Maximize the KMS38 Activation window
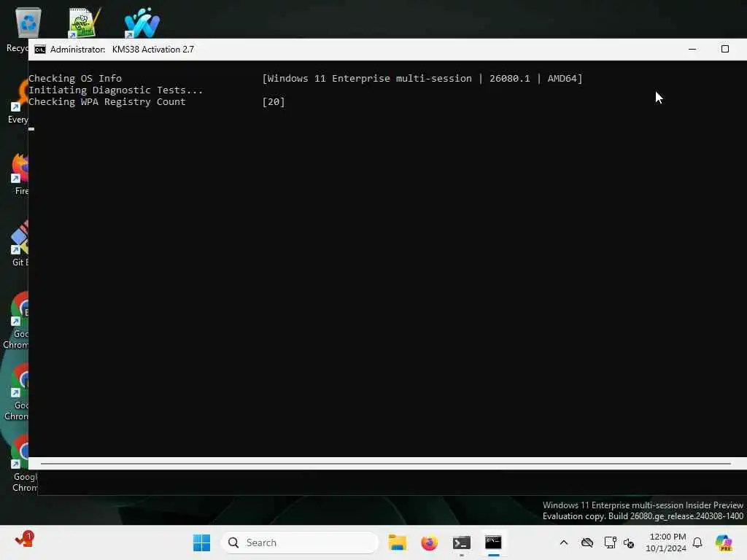 [724, 49]
